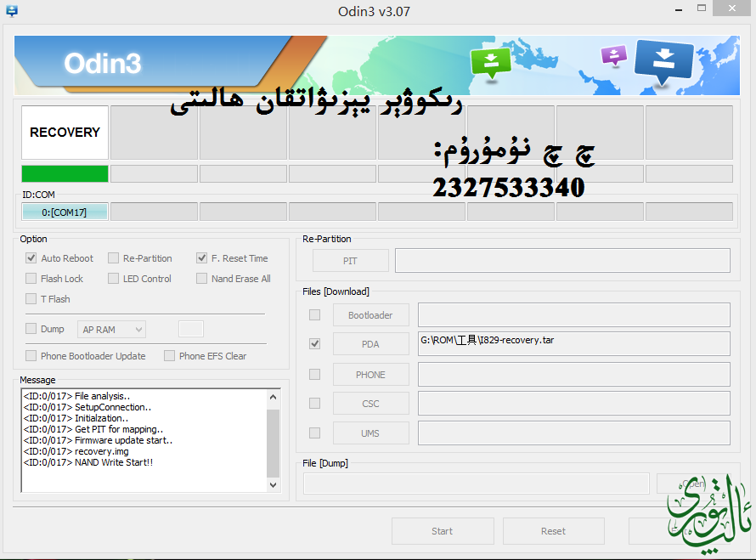Close the Odin3 window

tap(732, 8)
